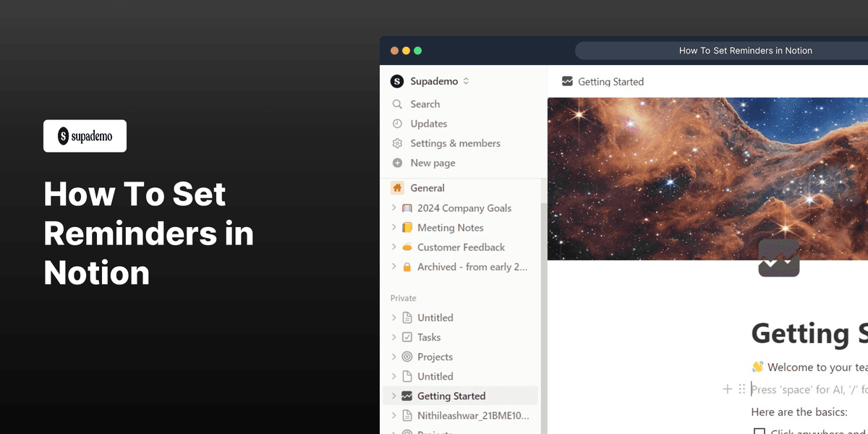The width and height of the screenshot is (868, 434).
Task: Click the Meeting Notes notebook icon
Action: click(407, 227)
